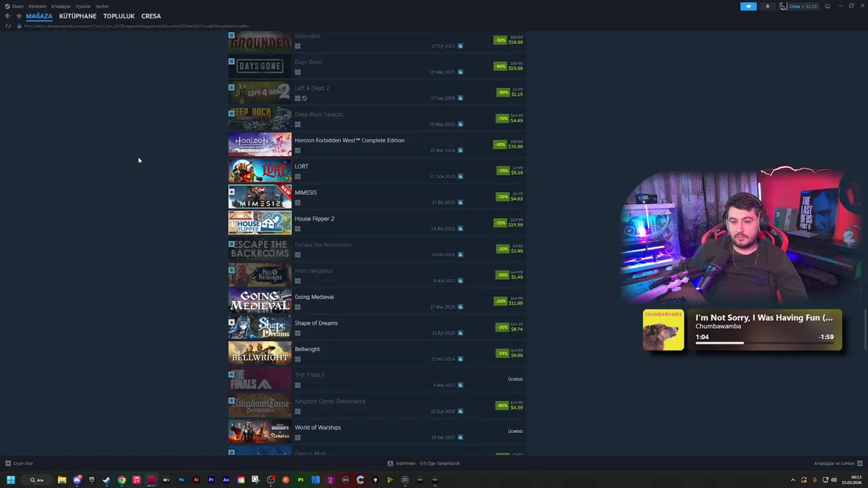Click the review icon beside 14 Ara 2023
Viewport: 868px width, 488px height.
click(x=460, y=228)
